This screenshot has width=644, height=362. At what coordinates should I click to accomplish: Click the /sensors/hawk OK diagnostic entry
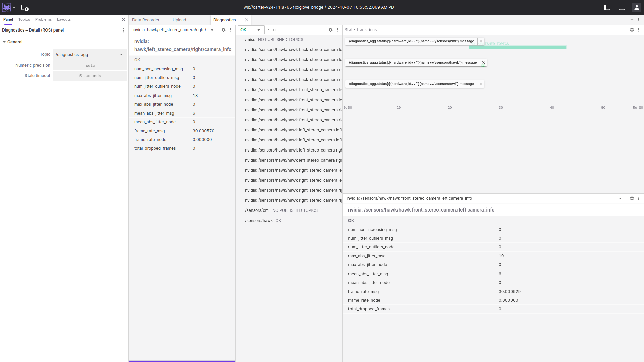263,220
